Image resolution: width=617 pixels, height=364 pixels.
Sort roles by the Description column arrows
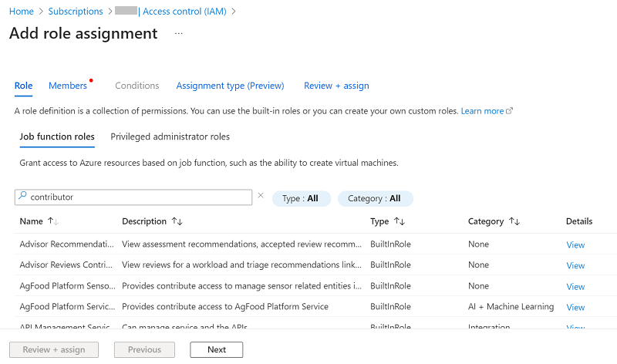177,221
